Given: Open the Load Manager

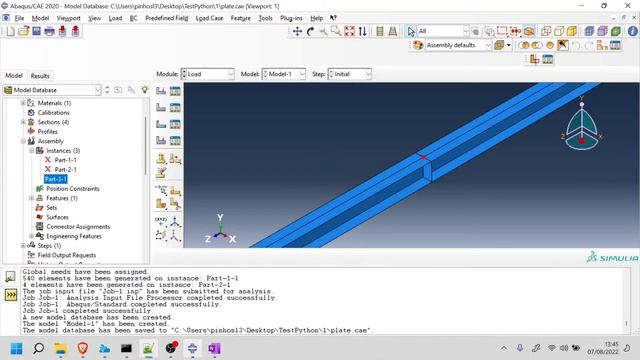Looking at the screenshot, I should point(175,91).
